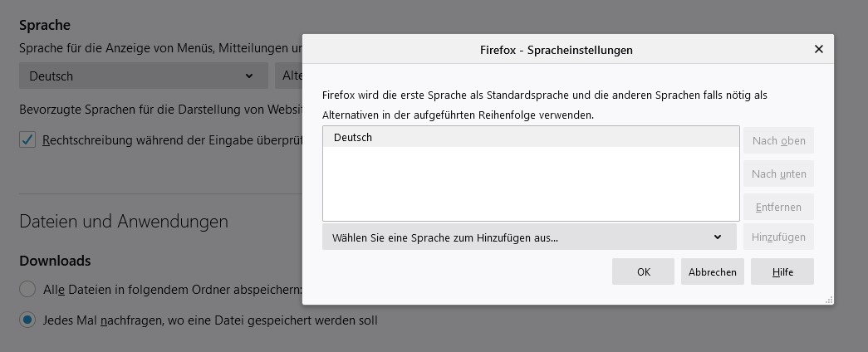Click the Entfernen button

pyautogui.click(x=778, y=207)
